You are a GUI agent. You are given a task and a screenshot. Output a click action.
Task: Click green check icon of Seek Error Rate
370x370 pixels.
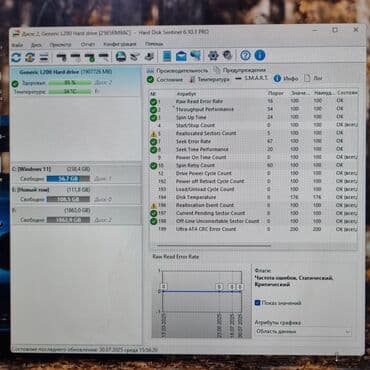click(153, 142)
